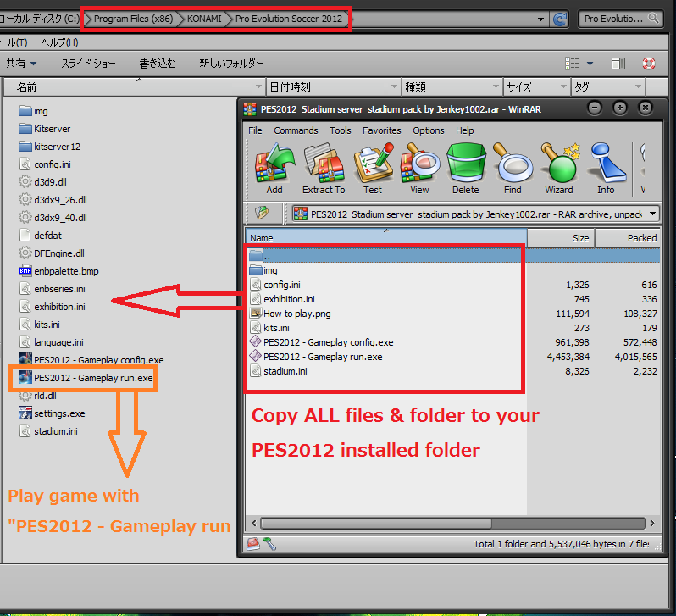676x616 pixels.
Task: Select DFEngine.dll in Explorer
Action: [52, 253]
